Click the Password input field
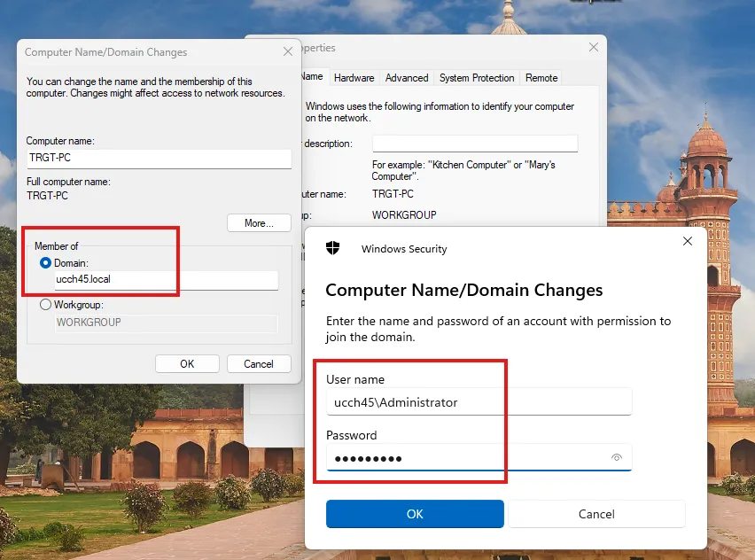The image size is (755, 560). click(x=465, y=458)
